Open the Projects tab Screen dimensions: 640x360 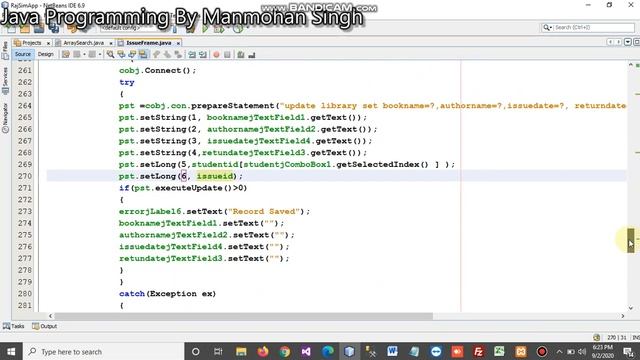[31, 43]
